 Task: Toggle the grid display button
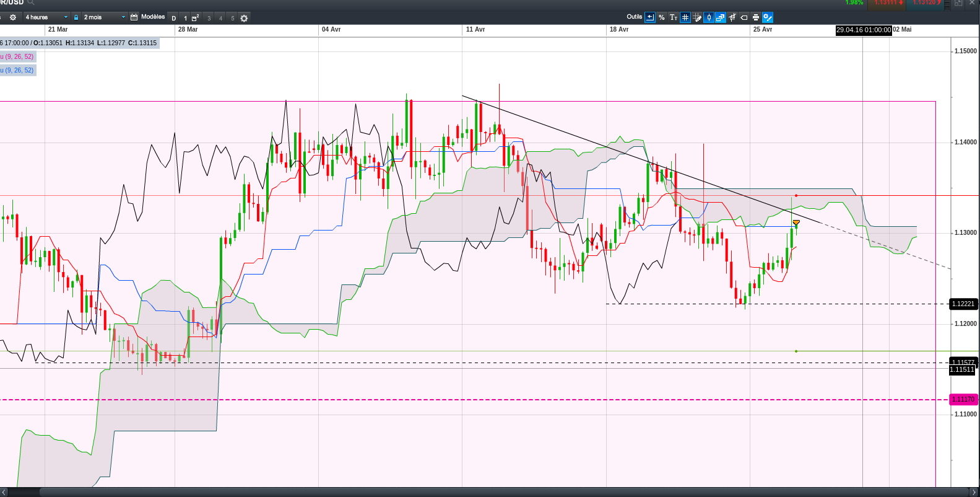[685, 17]
